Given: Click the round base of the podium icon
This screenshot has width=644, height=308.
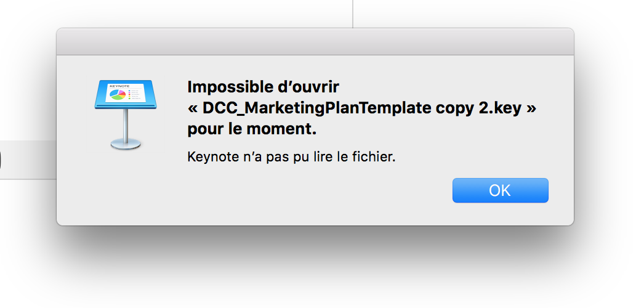Looking at the screenshot, I should click(x=126, y=144).
